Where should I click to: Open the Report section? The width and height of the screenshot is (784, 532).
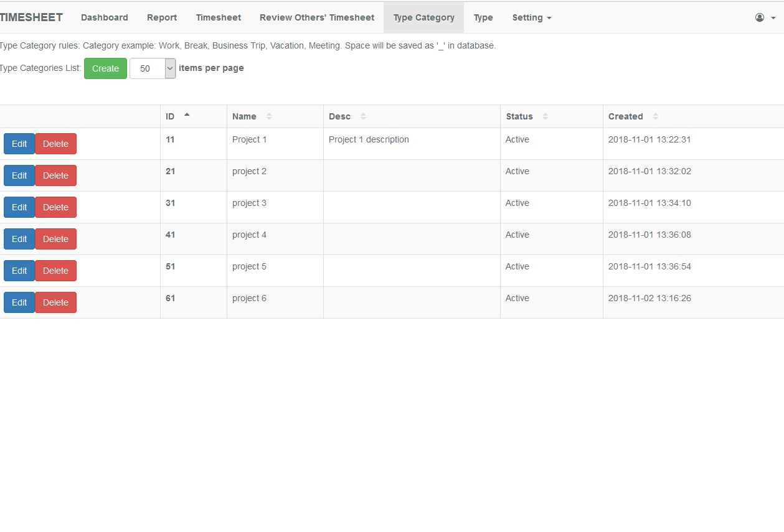162,17
